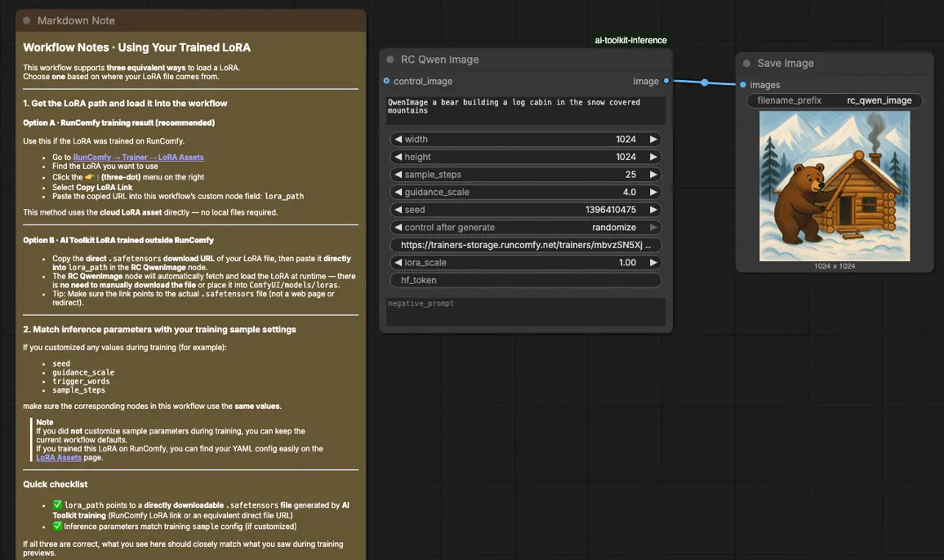Decrease the seed value arrow
The height and width of the screenshot is (560, 944).
(398, 210)
